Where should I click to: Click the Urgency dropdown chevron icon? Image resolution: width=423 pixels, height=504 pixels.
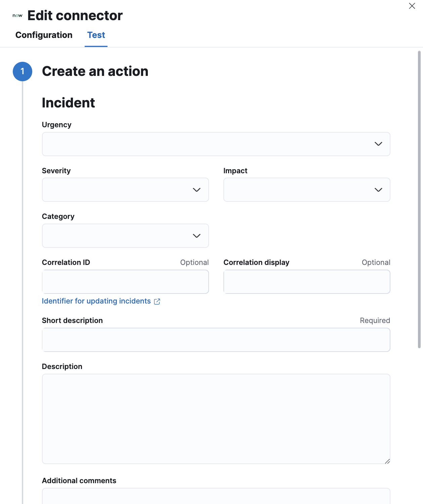tap(378, 144)
